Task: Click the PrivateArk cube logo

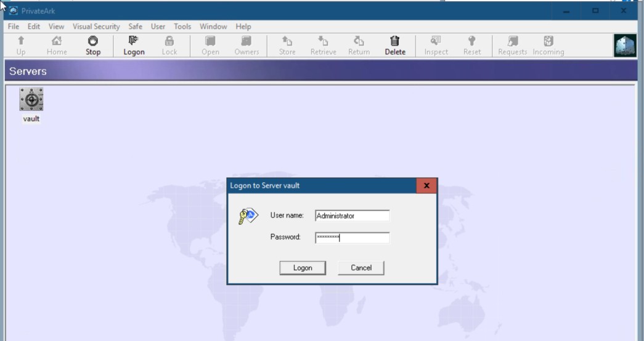Action: (625, 46)
